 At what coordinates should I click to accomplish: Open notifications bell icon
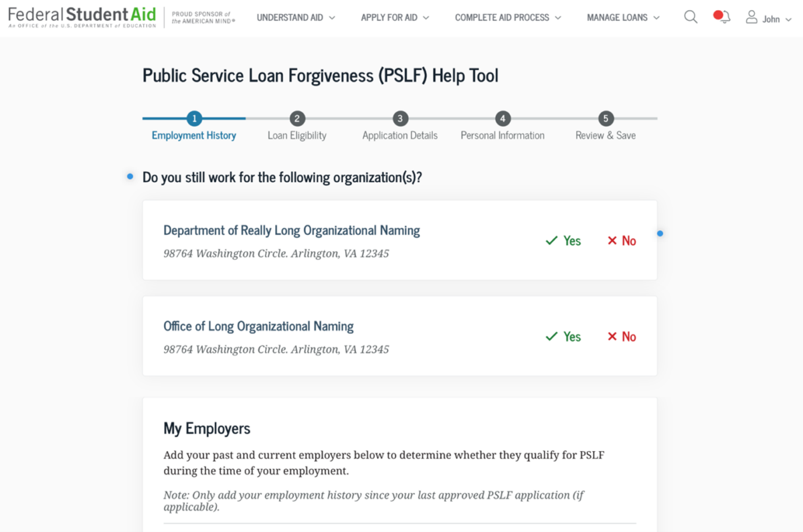tap(723, 17)
